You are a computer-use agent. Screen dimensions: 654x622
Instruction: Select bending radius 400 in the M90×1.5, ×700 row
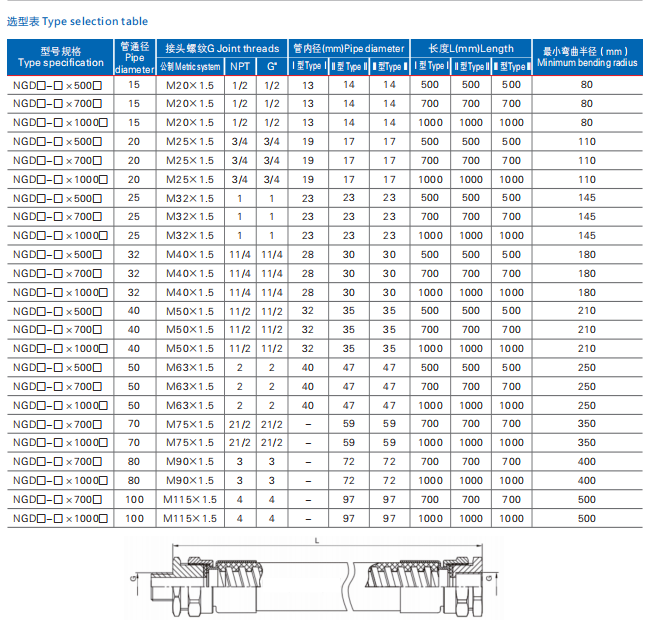click(x=587, y=461)
